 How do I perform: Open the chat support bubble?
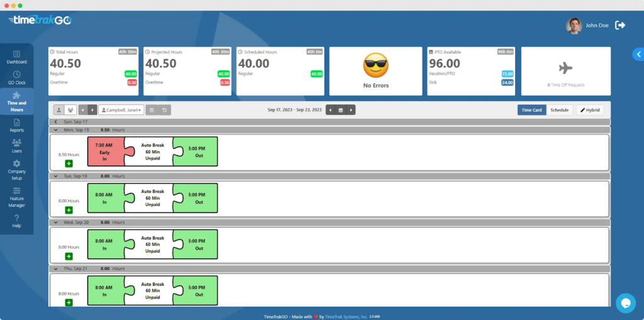[625, 303]
